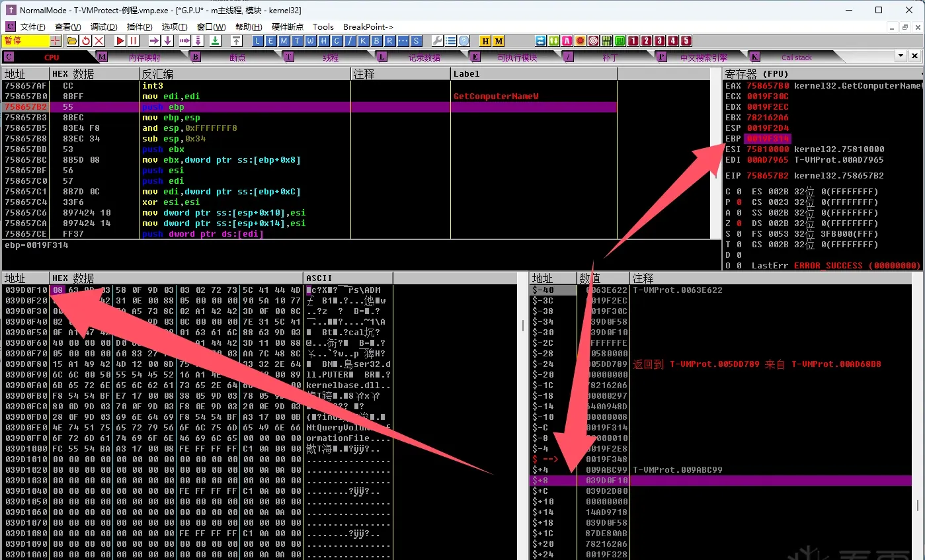Click the LastErr ERROR_SUCCESS value

click(x=858, y=266)
